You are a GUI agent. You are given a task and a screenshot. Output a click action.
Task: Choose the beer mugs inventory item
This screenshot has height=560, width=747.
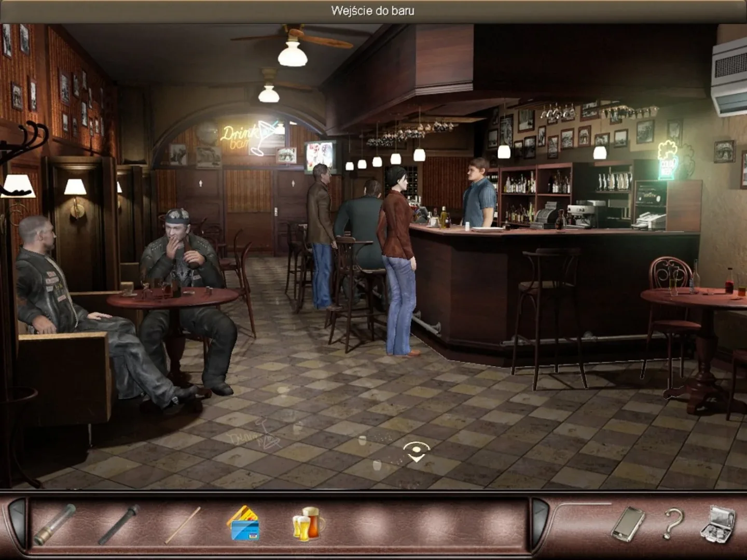coord(309,524)
